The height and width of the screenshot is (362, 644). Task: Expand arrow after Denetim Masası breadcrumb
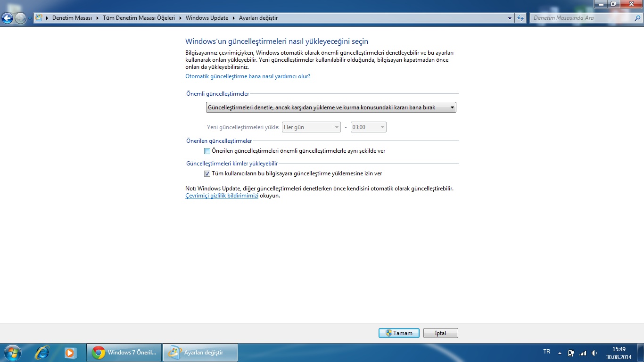(98, 18)
